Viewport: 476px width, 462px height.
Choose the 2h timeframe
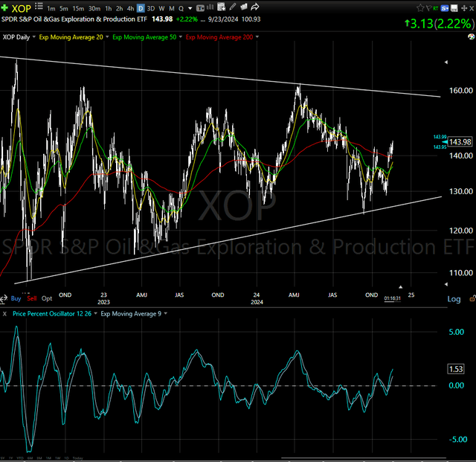(x=120, y=8)
